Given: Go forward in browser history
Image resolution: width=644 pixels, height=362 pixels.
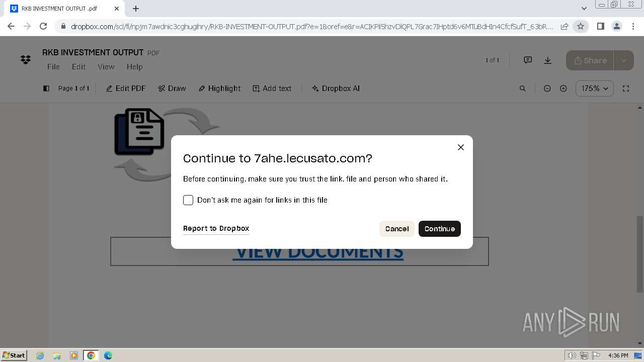Looking at the screenshot, I should click(27, 26).
